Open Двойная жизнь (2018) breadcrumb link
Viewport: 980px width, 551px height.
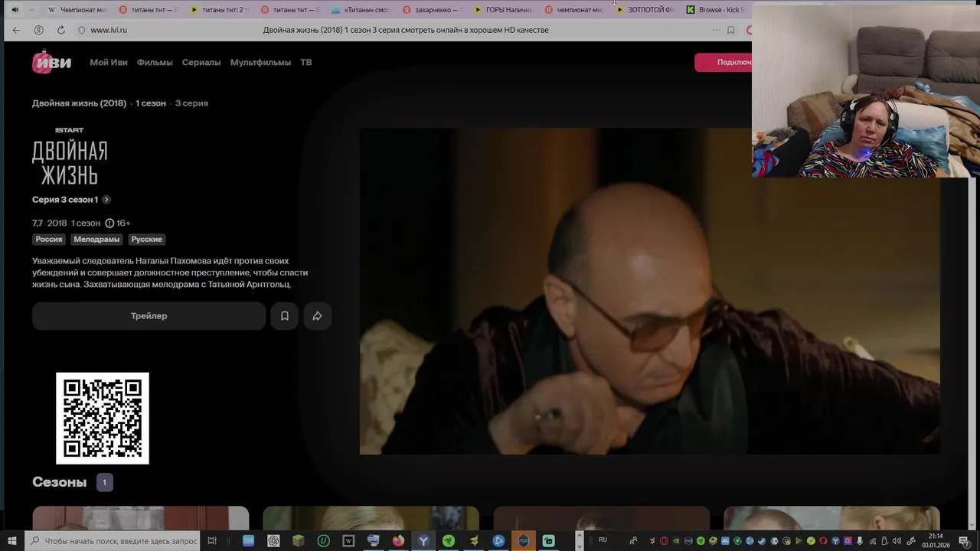(79, 103)
